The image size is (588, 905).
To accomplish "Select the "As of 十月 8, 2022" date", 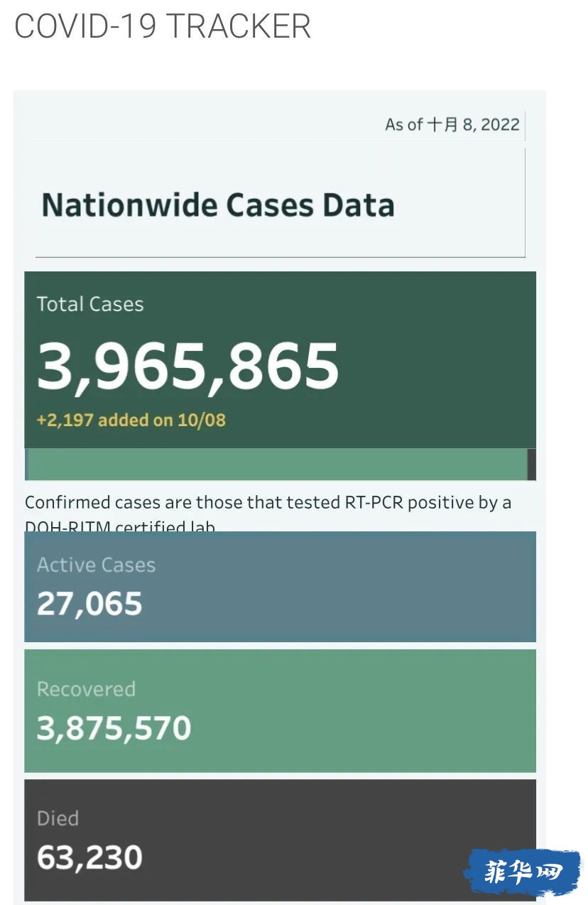I will [452, 125].
